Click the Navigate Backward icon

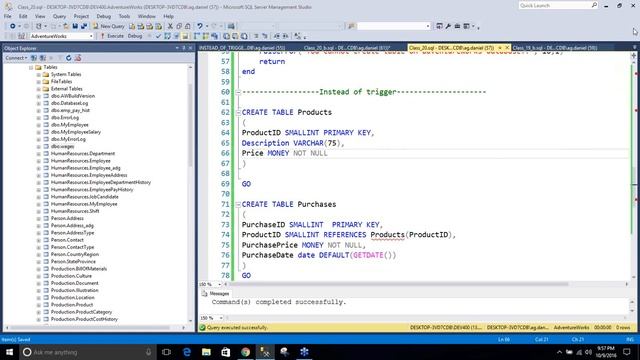[13, 26]
